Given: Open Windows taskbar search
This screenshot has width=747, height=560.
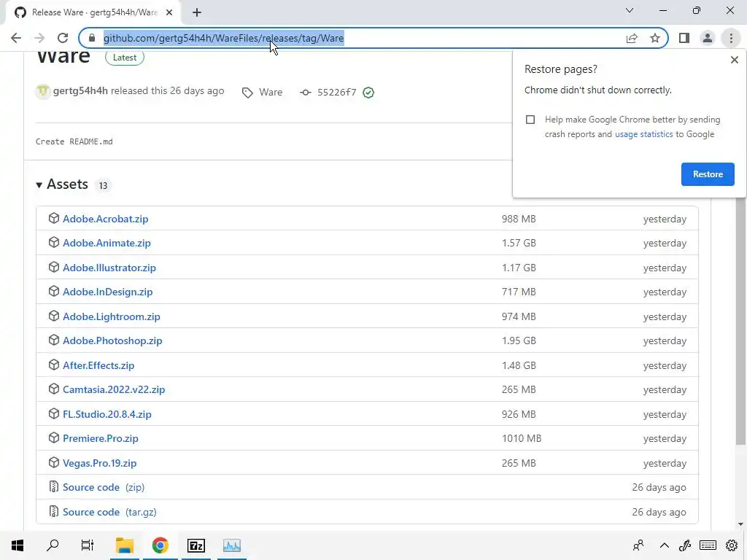Looking at the screenshot, I should point(53,545).
